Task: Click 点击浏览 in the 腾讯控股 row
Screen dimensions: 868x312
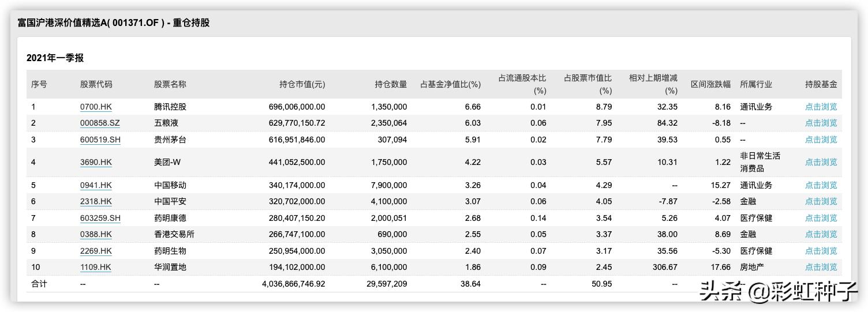Action: 821,107
